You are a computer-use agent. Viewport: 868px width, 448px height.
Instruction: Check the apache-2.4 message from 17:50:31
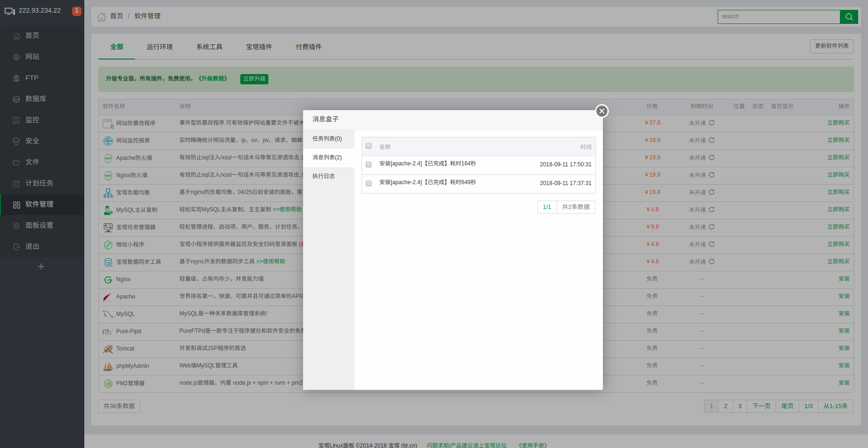point(369,164)
